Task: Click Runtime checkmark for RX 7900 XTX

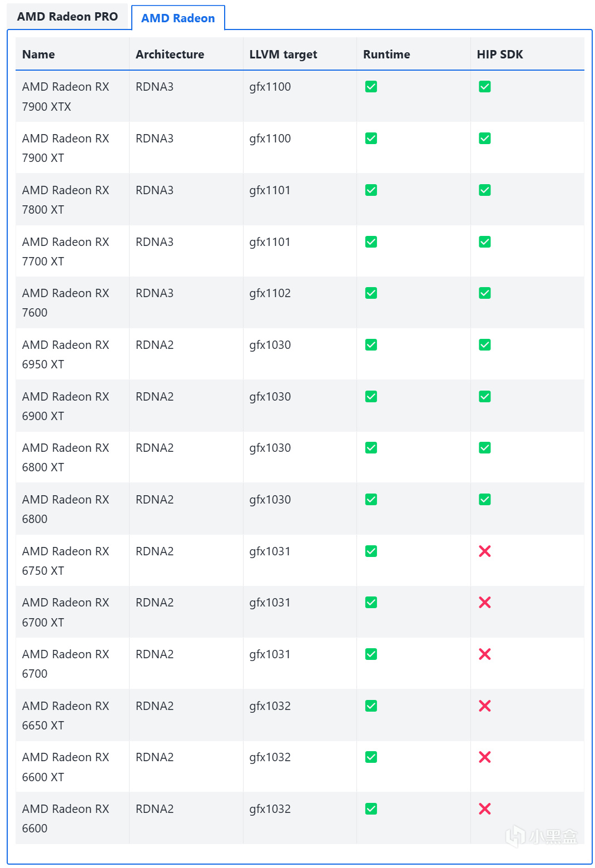Action: [x=371, y=87]
